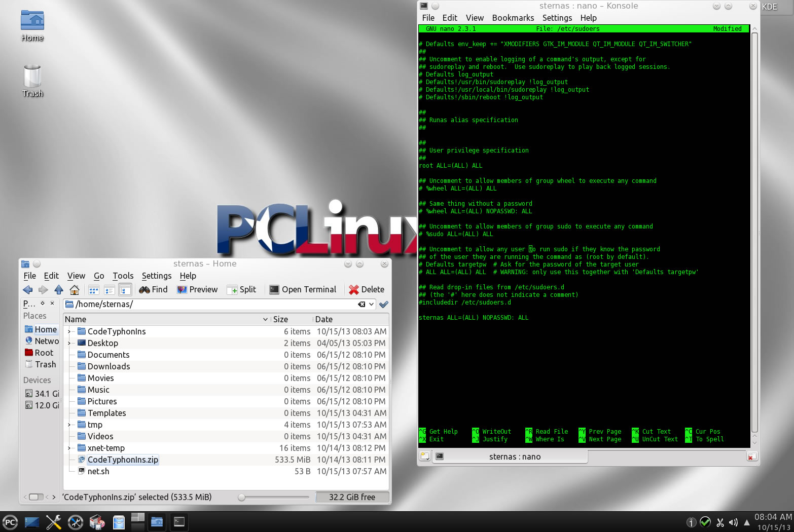Toggle Split view in Dolphin
The image size is (794, 532).
[241, 290]
